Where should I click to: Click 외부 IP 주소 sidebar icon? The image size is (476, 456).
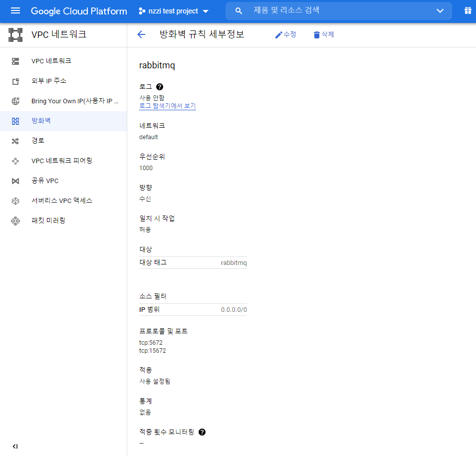click(15, 81)
